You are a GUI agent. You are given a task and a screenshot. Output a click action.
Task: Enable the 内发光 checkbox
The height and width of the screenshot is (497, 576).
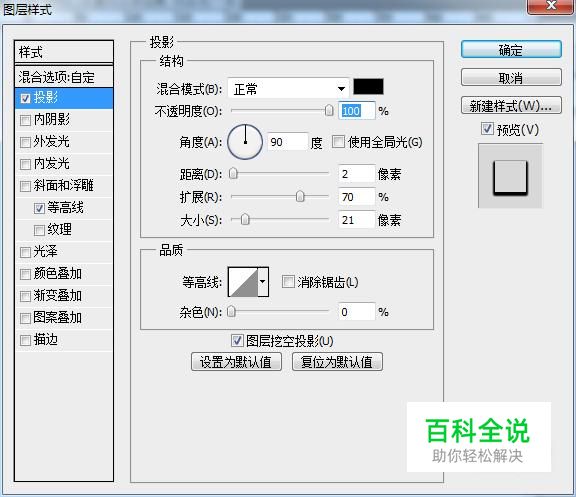point(25,164)
